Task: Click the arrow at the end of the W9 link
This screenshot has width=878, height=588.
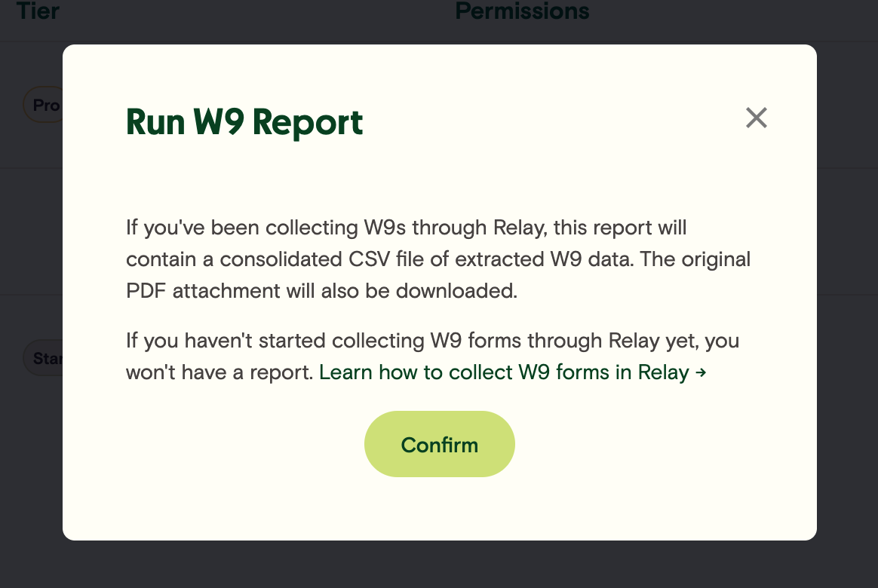Action: point(699,372)
